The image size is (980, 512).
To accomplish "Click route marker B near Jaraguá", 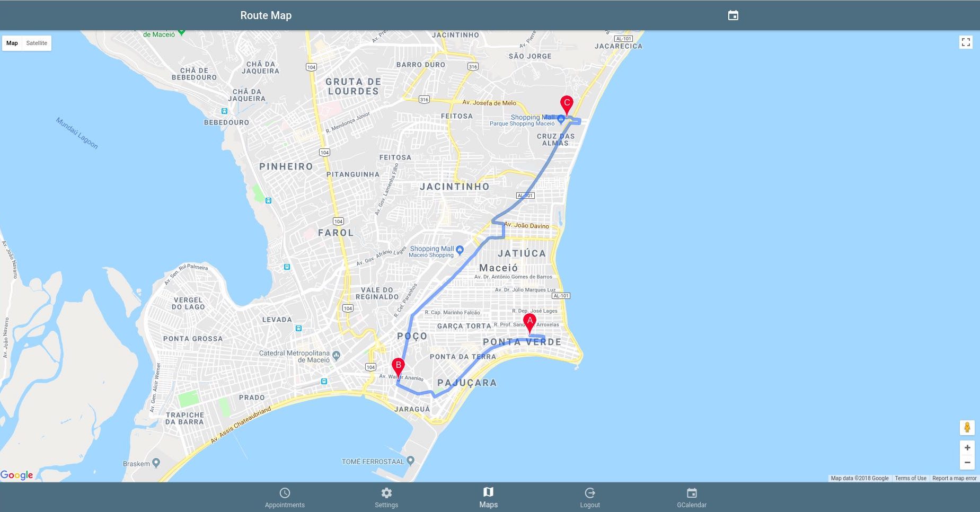I will 398,368.
